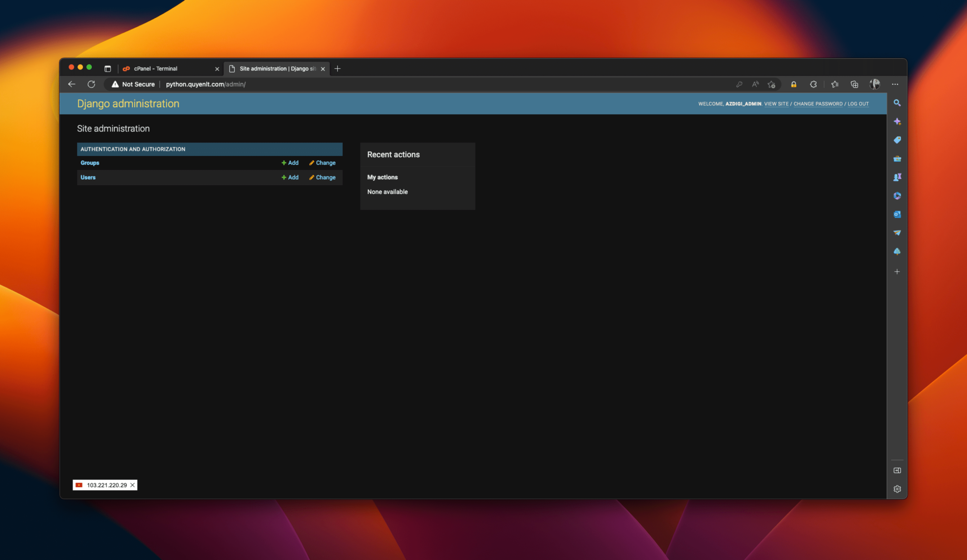Open sidebar customize settings gear

tap(897, 489)
